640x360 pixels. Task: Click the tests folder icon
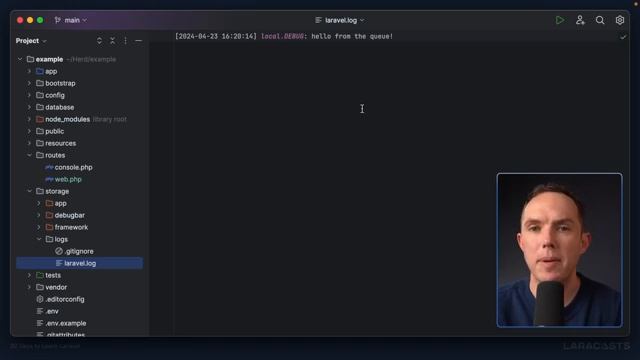point(40,275)
